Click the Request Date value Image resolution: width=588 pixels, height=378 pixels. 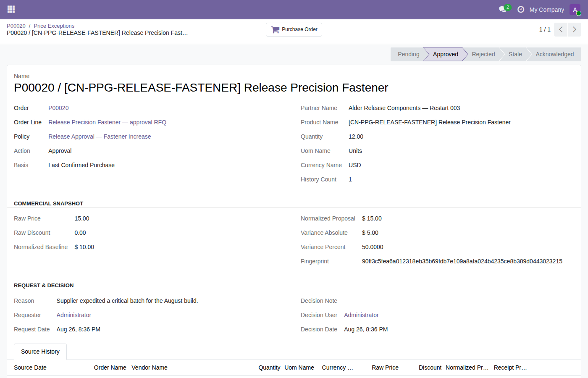click(x=79, y=329)
